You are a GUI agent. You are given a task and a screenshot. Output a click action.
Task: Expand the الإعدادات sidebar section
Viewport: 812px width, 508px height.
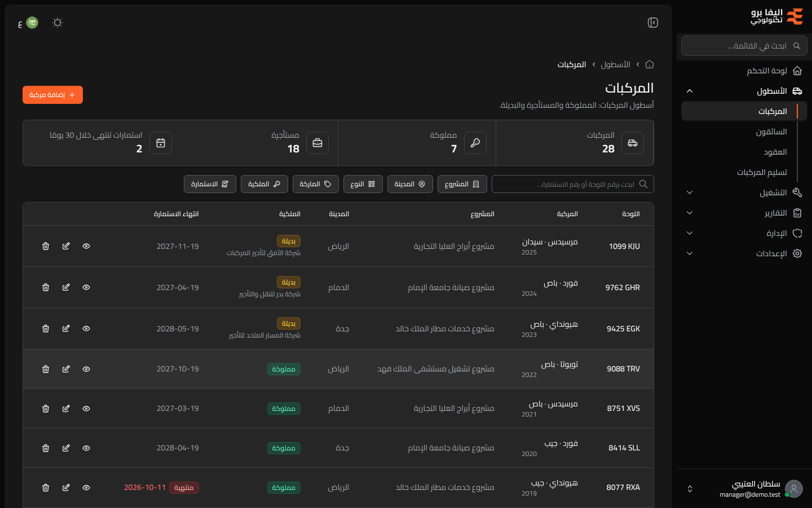coord(744,253)
